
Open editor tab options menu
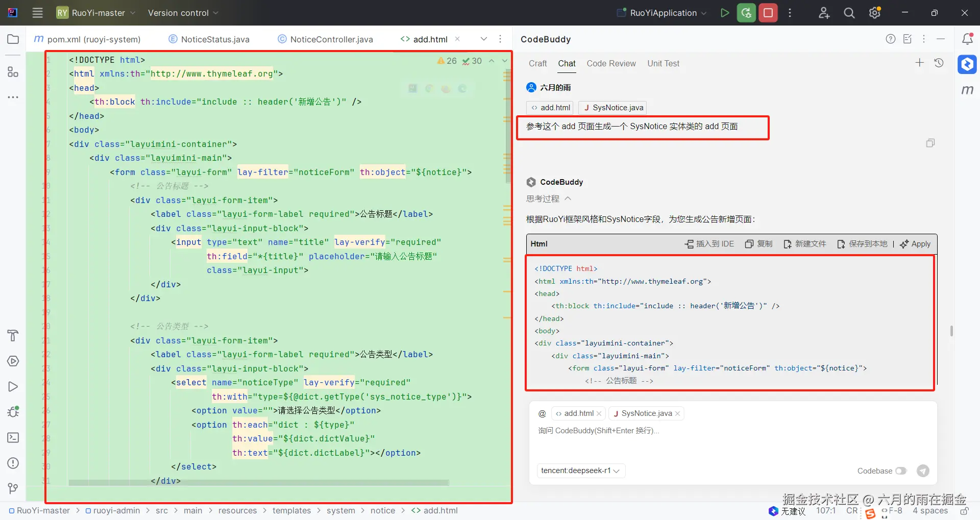tap(500, 39)
